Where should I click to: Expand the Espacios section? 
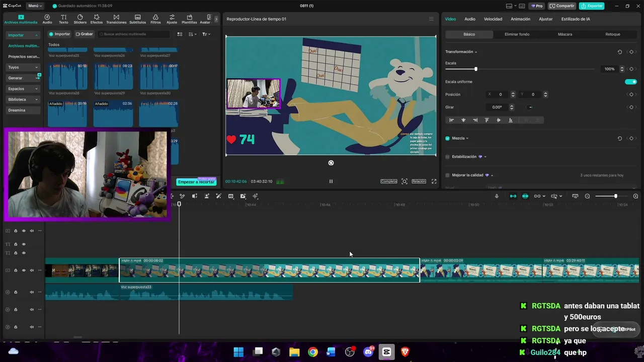pos(36,89)
